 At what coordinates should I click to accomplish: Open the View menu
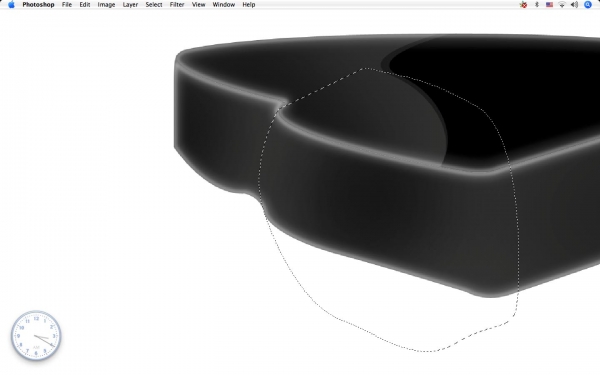point(198,5)
